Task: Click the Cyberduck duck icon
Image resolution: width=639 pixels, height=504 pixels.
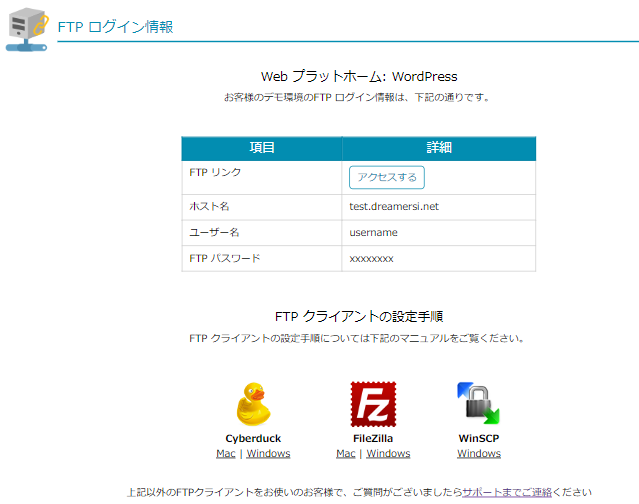Action: click(x=253, y=404)
